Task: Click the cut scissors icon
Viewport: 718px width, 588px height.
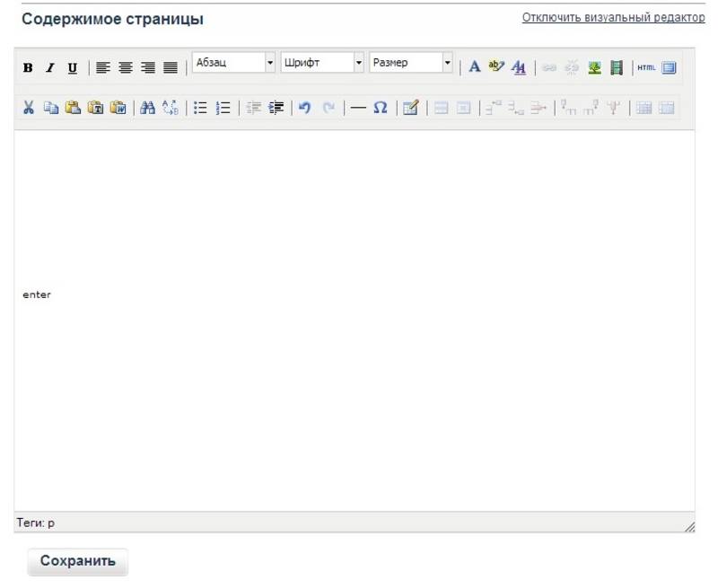Action: click(29, 108)
